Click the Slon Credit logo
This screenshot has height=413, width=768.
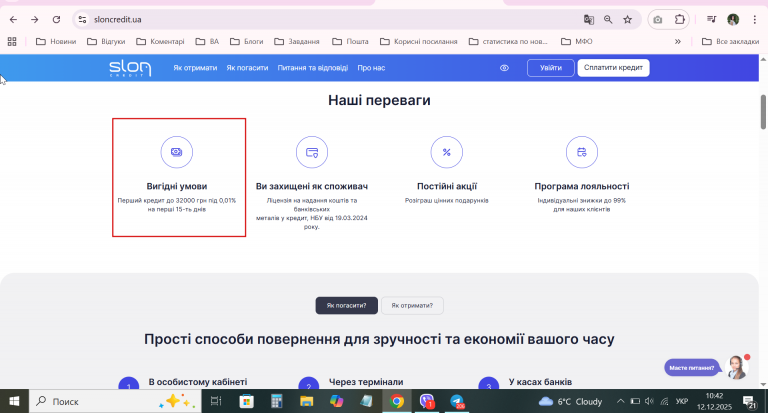[130, 68]
